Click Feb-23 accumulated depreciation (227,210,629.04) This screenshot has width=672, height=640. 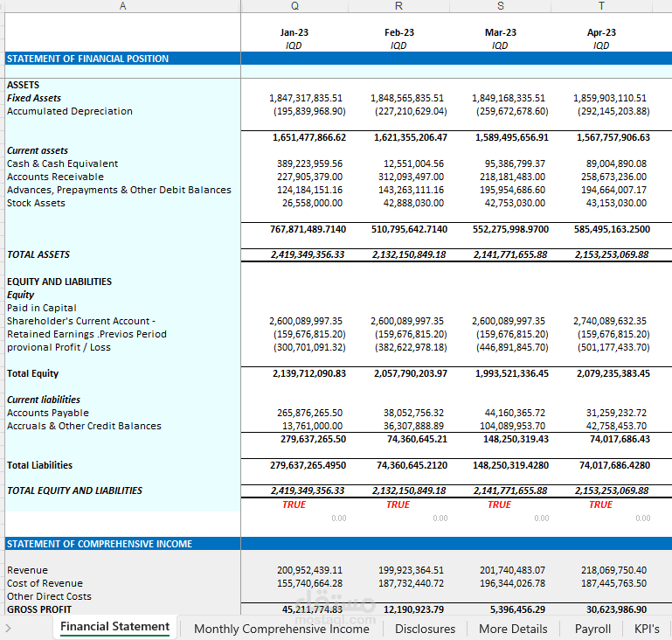[x=411, y=111]
